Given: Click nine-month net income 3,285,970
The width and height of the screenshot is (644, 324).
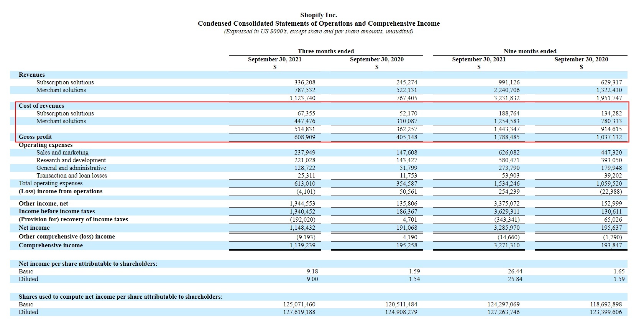Looking at the screenshot, I should click(507, 228).
